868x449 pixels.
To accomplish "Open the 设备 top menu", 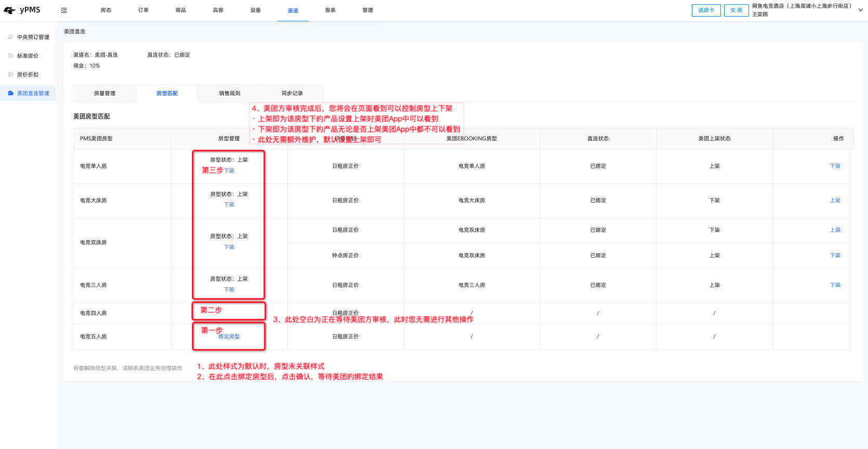I will (x=256, y=10).
